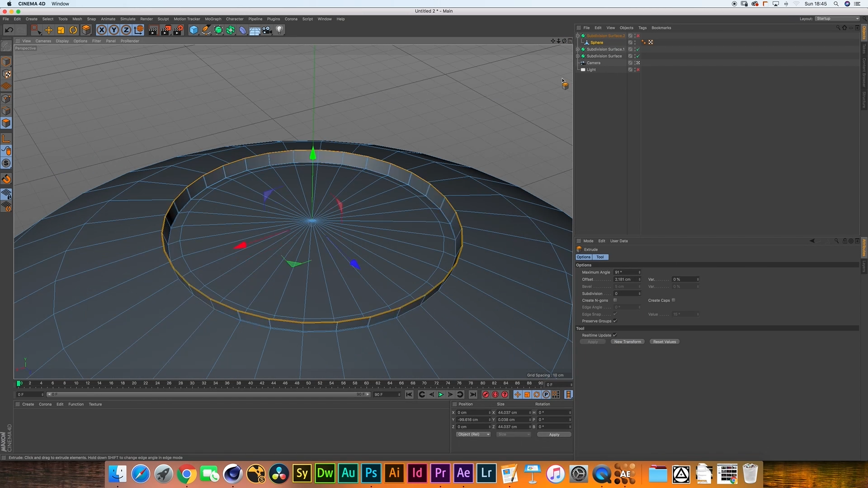The image size is (868, 488).
Task: Collapse Subdivision Surface.2 tree node
Action: pos(578,36)
